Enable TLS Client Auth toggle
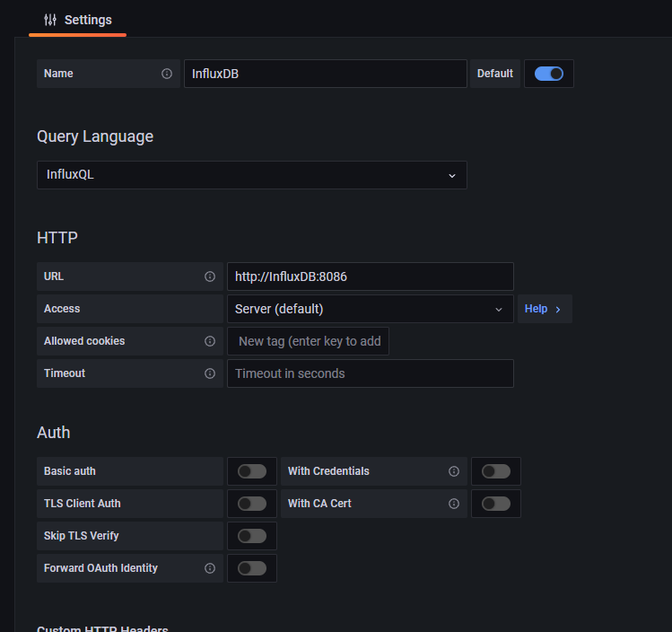Screen dimensions: 672x632 [252, 504]
